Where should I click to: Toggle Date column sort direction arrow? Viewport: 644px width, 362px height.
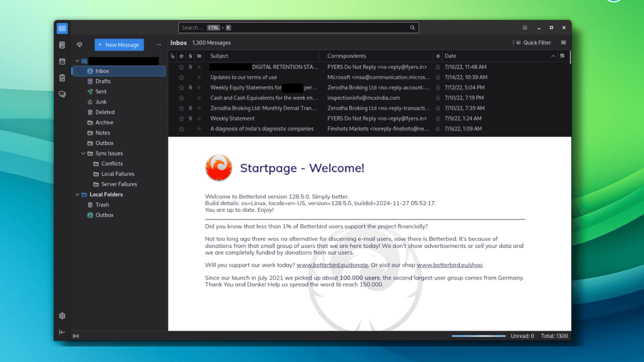pyautogui.click(x=553, y=56)
